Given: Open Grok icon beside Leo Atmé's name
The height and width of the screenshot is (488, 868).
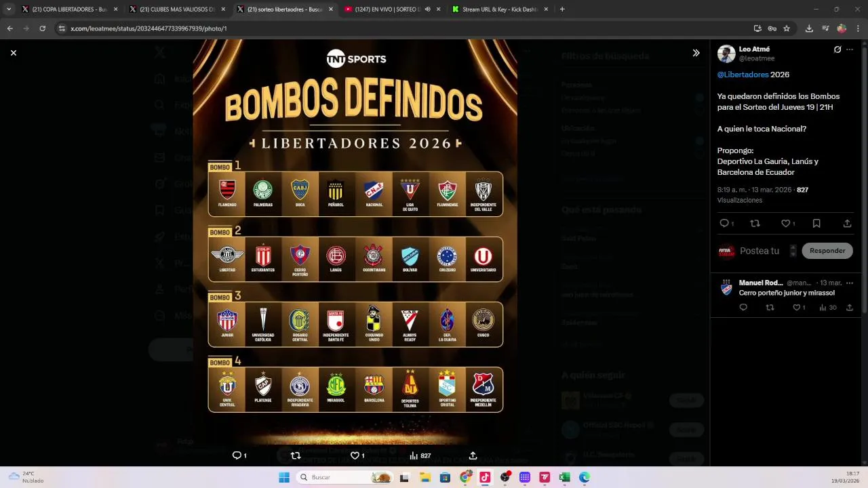Looking at the screenshot, I should (x=837, y=49).
